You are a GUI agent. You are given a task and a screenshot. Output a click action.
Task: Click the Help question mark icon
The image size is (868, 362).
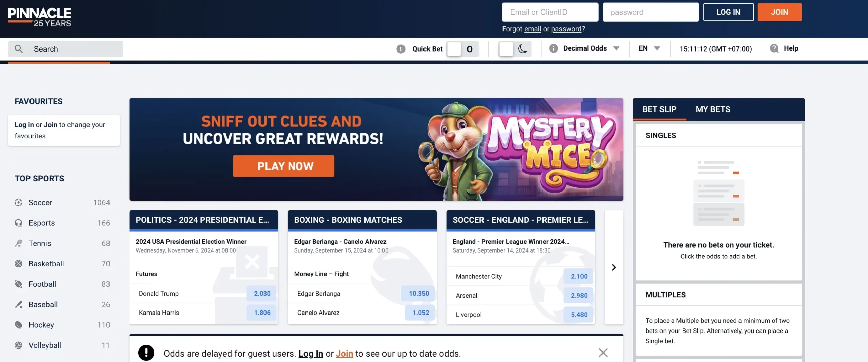tap(774, 48)
